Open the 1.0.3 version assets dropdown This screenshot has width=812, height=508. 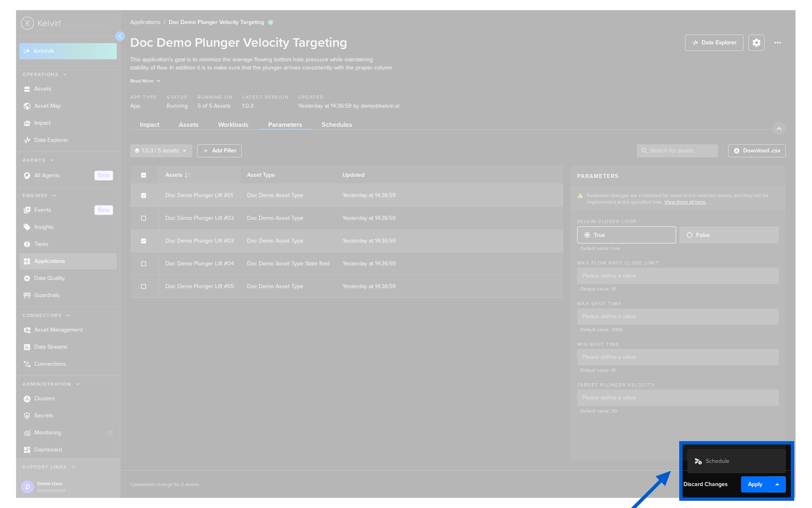tap(161, 151)
